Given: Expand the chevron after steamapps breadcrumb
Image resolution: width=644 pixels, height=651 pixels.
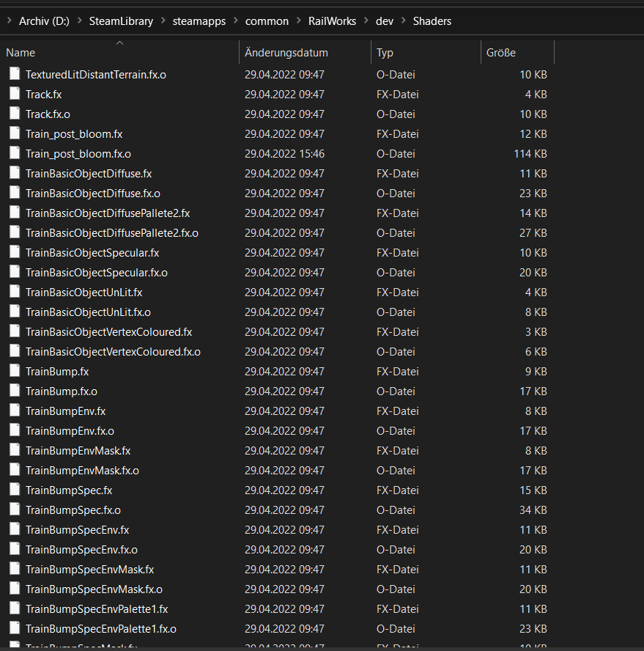Looking at the screenshot, I should point(236,21).
